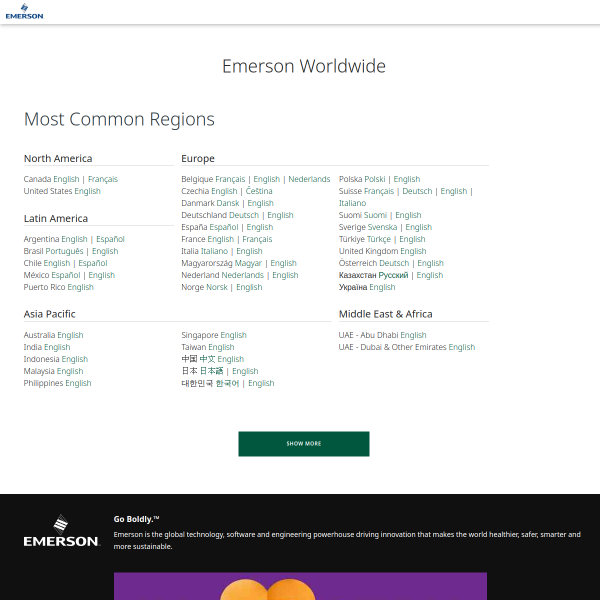
Task: Select Belgique Nederlands link
Action: pos(309,179)
